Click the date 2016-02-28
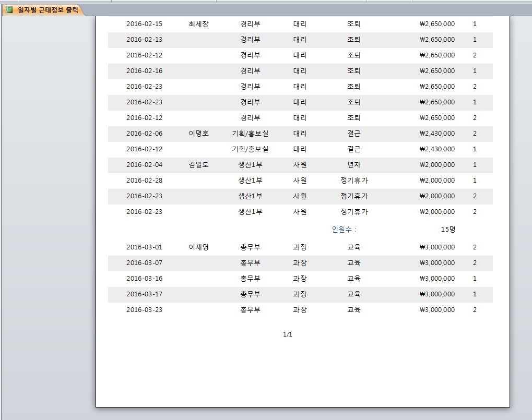The height and width of the screenshot is (420, 532). (x=144, y=180)
